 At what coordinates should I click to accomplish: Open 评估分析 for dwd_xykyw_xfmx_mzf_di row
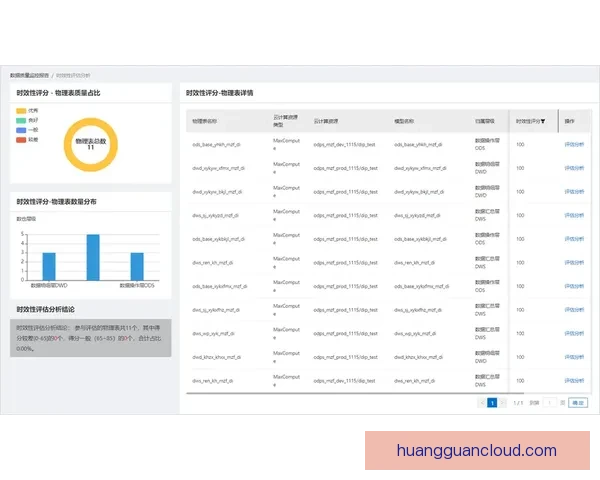(x=575, y=168)
